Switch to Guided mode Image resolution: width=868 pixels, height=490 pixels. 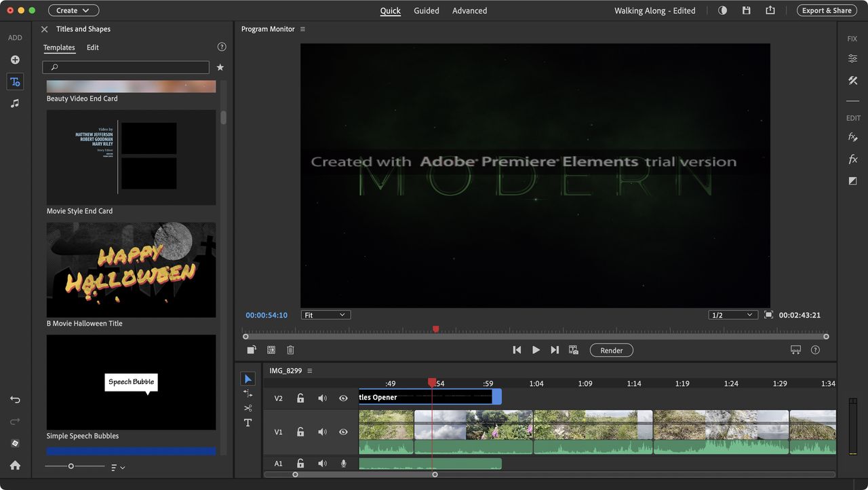click(x=427, y=11)
